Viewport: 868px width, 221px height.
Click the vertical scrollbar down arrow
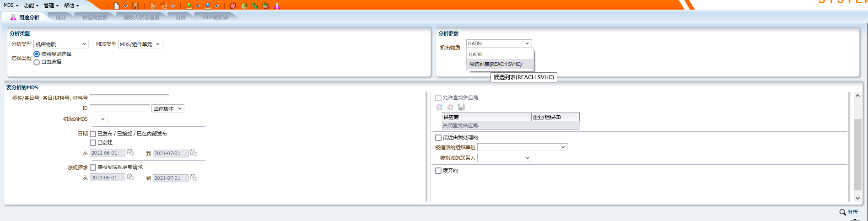(x=857, y=198)
